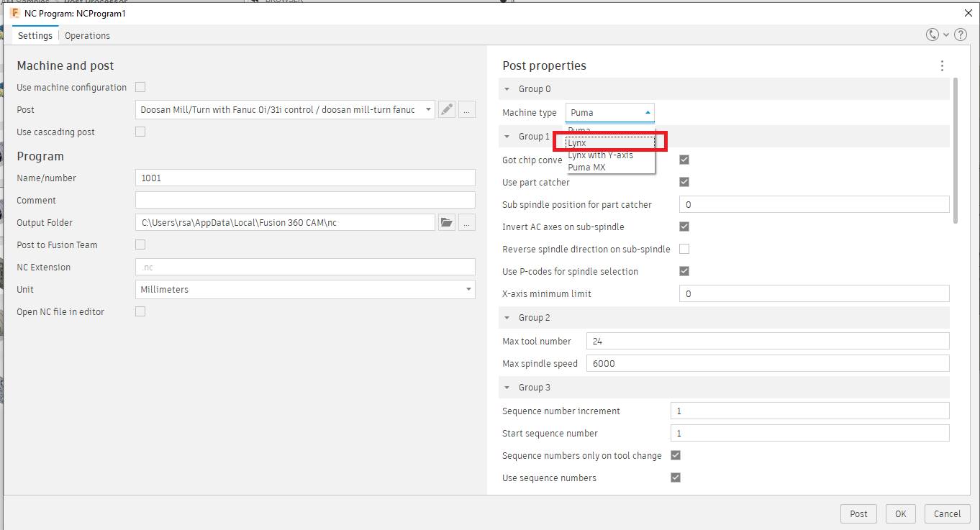Collapse the Group 2 section

coord(507,318)
